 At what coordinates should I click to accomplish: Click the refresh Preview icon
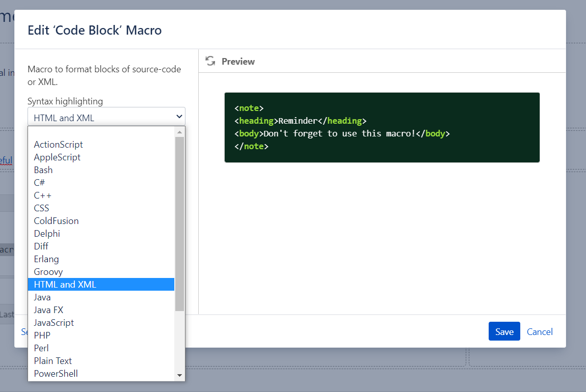point(210,61)
